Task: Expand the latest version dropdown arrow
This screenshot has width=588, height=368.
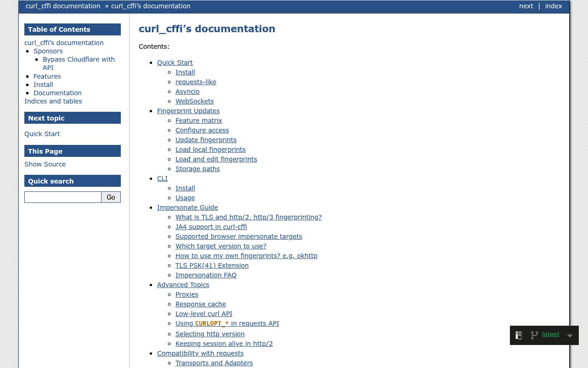Action: click(570, 336)
